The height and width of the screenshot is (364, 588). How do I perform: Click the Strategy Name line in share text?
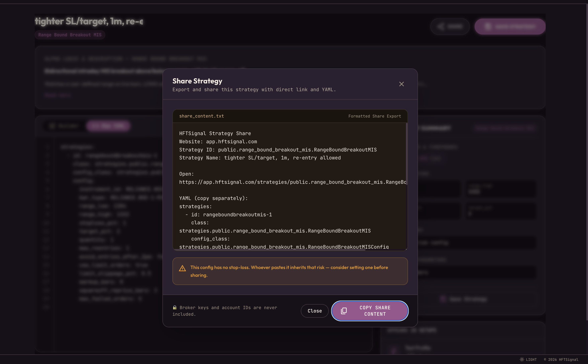tap(260, 158)
